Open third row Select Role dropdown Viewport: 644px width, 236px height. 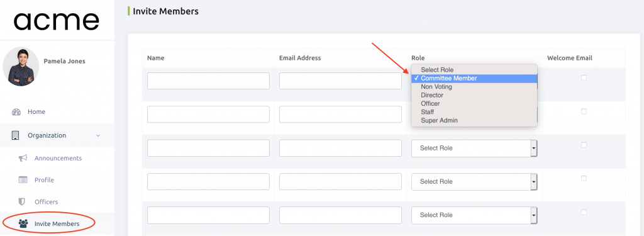474,148
